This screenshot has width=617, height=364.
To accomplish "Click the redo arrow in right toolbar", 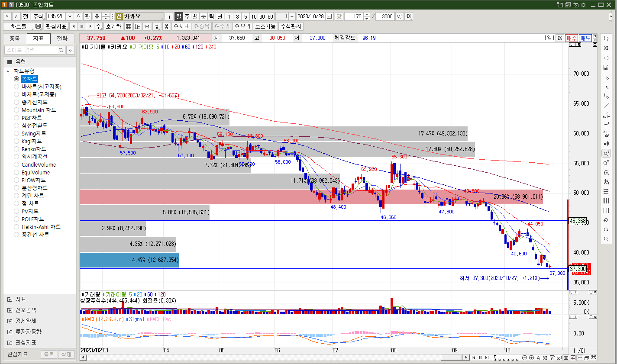I will coord(606,229).
